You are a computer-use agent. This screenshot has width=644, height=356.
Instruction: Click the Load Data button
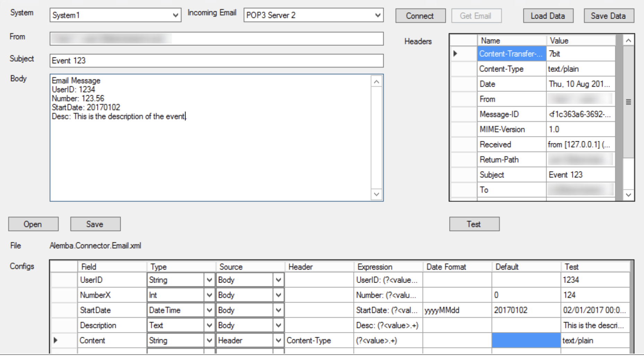[x=548, y=16]
